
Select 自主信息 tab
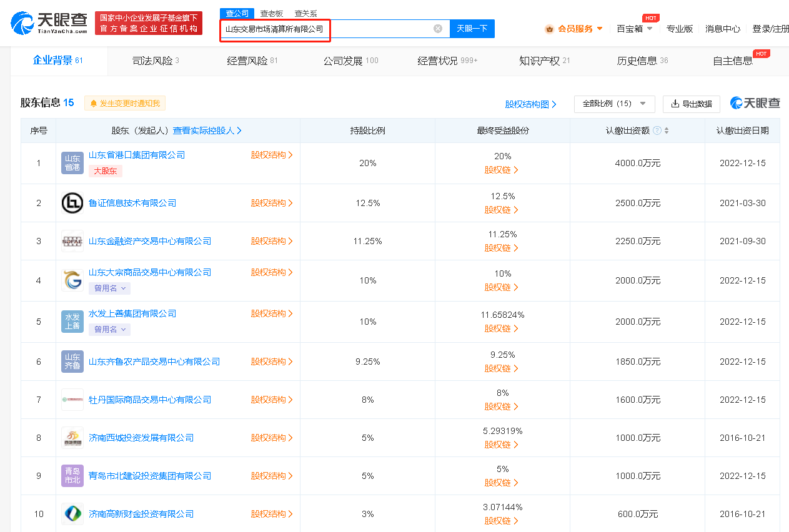coord(733,61)
